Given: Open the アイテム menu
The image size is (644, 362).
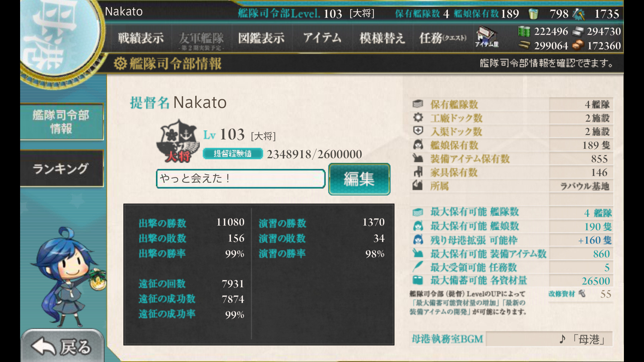Looking at the screenshot, I should point(322,38).
